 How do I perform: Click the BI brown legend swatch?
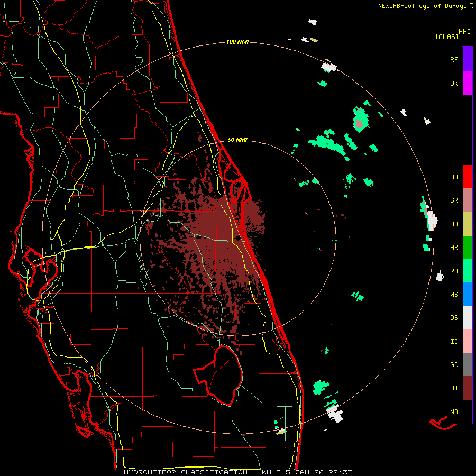[467, 388]
